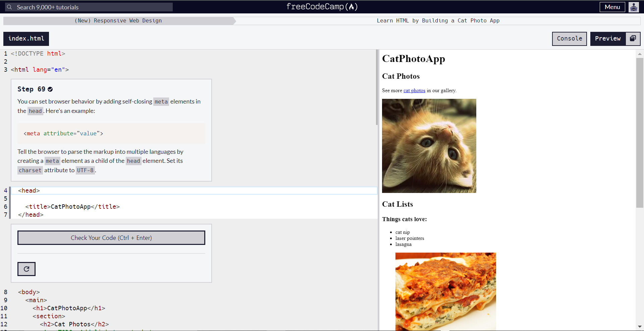Open the profile avatar icon
Viewport: 644px width, 331px height.
tap(634, 7)
